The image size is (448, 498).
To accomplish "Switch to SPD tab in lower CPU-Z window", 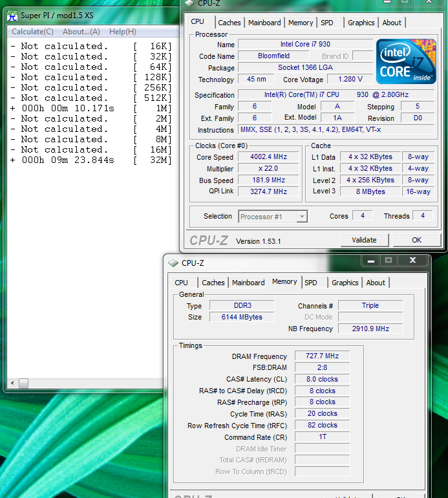I will pyautogui.click(x=314, y=283).
